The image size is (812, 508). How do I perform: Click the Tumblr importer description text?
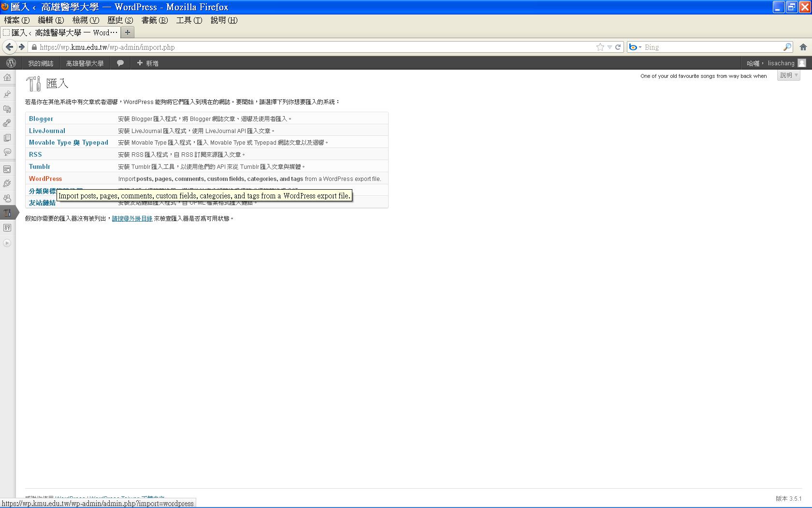[211, 166]
